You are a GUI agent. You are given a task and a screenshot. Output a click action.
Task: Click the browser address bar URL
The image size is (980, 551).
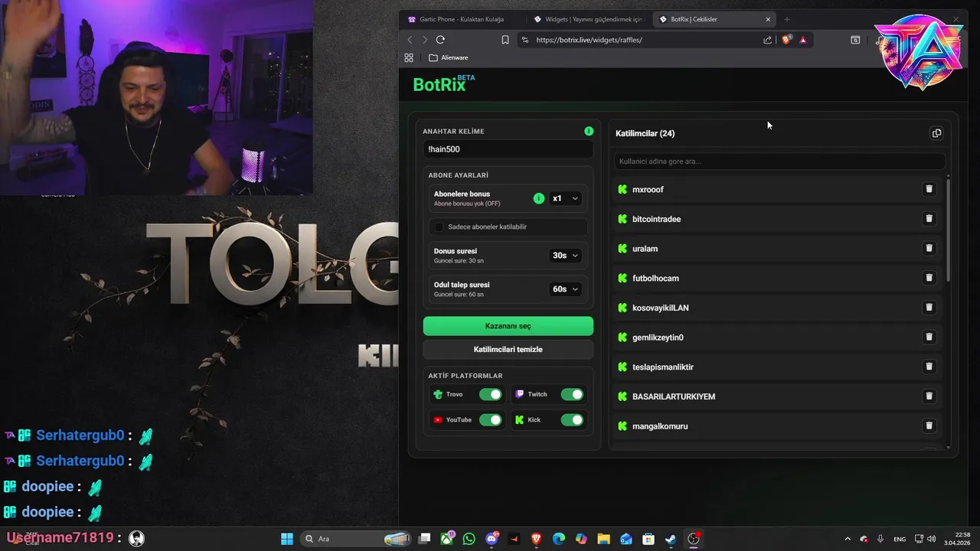point(589,40)
